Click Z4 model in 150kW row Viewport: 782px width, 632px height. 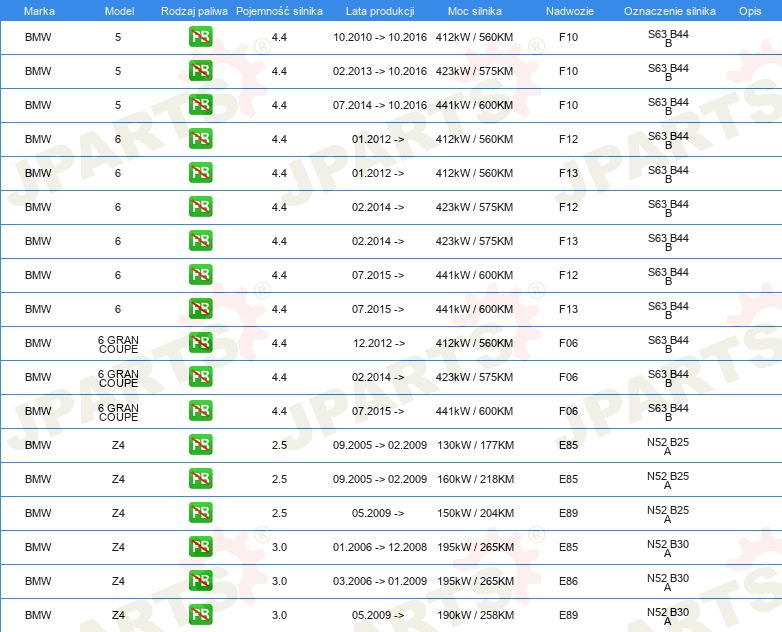(118, 513)
